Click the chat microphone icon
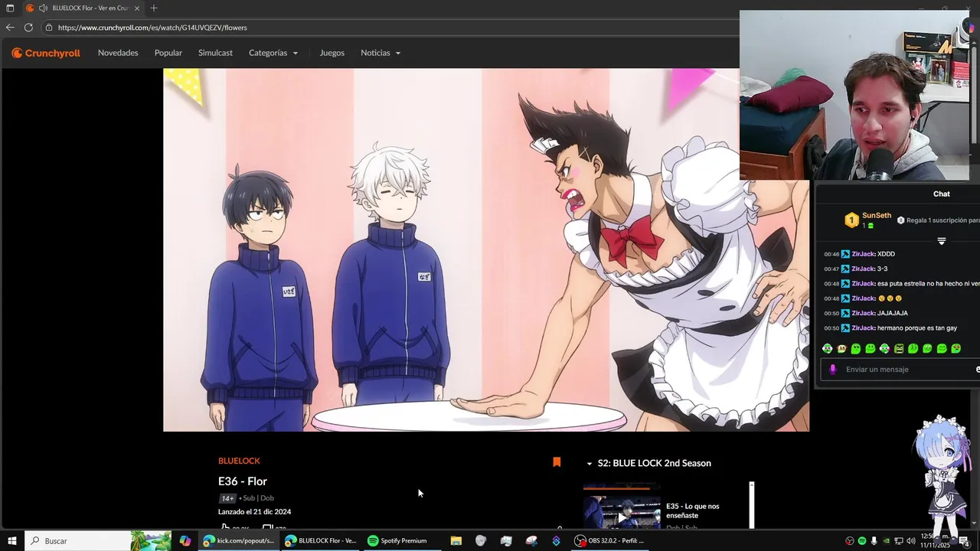The width and height of the screenshot is (980, 551). pos(833,370)
